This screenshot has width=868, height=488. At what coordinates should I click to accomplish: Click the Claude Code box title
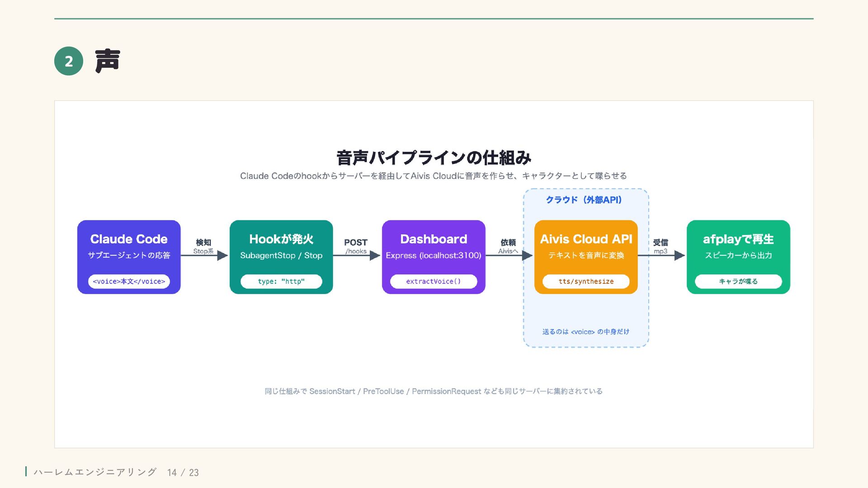tap(129, 239)
